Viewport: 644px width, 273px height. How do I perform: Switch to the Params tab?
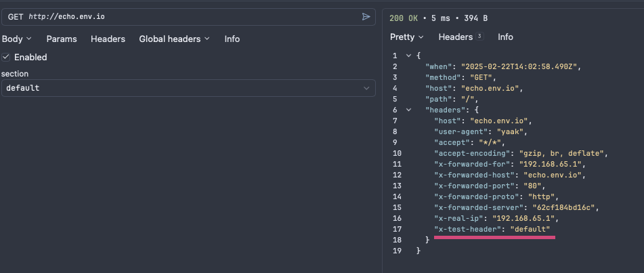coord(62,39)
